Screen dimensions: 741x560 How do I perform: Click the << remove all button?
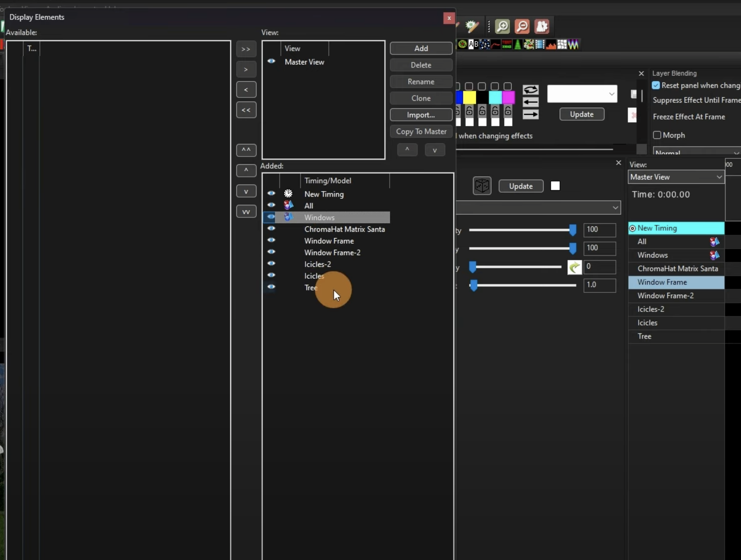tap(246, 110)
